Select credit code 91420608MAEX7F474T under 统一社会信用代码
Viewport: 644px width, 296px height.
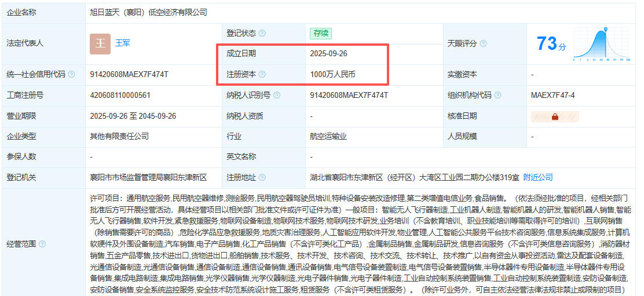[129, 75]
